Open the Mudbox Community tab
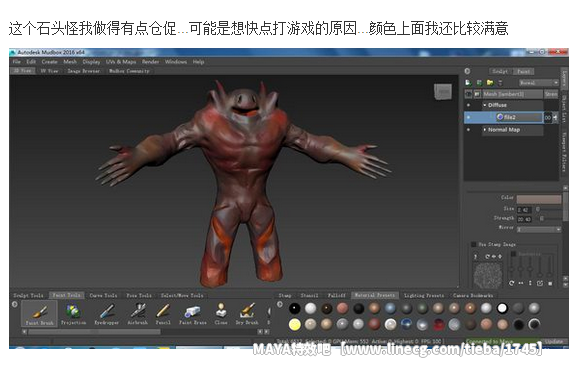The image size is (584, 368). tap(129, 71)
